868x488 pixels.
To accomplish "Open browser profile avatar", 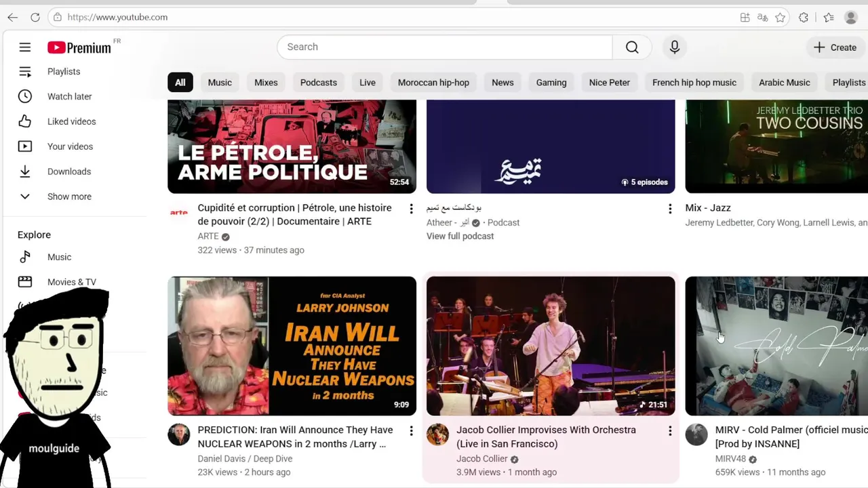I will [x=851, y=18].
